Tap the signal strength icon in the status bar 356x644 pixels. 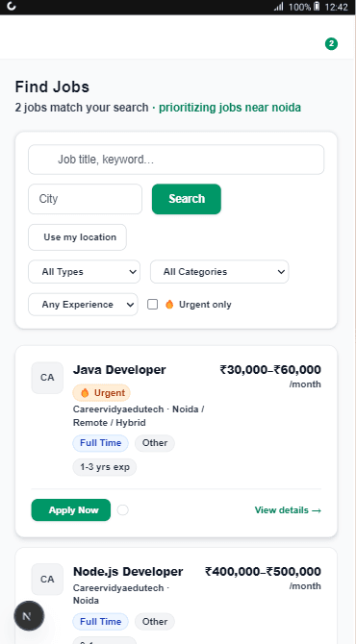click(279, 7)
